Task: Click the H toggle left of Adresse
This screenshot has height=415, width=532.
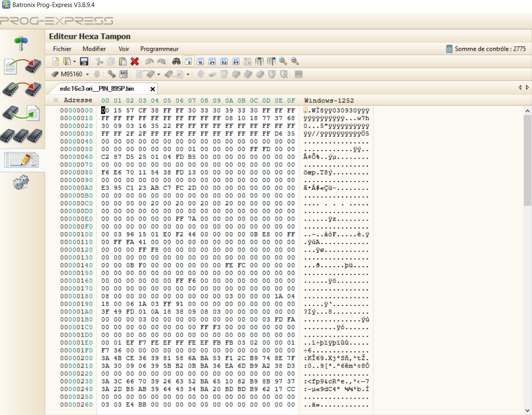Action: coord(55,100)
